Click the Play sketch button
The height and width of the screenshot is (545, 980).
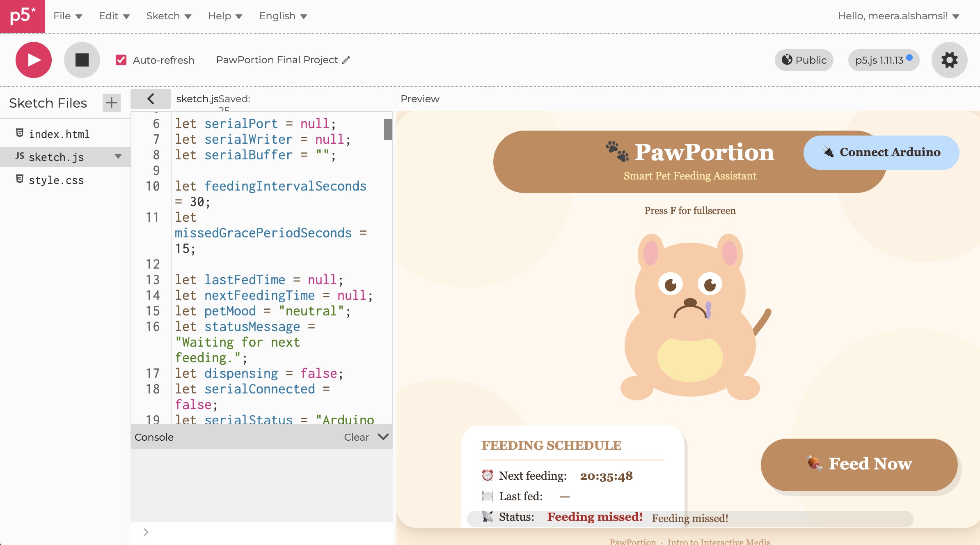tap(34, 60)
